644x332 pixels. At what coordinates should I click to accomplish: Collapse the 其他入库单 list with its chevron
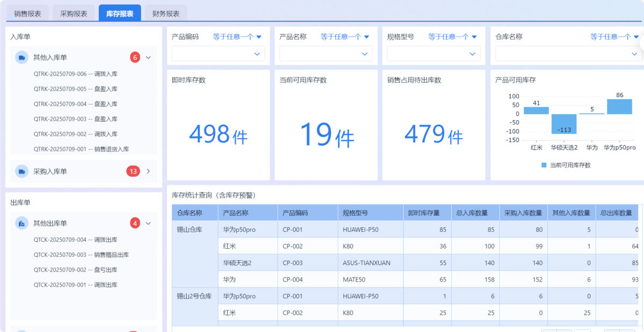pyautogui.click(x=149, y=57)
